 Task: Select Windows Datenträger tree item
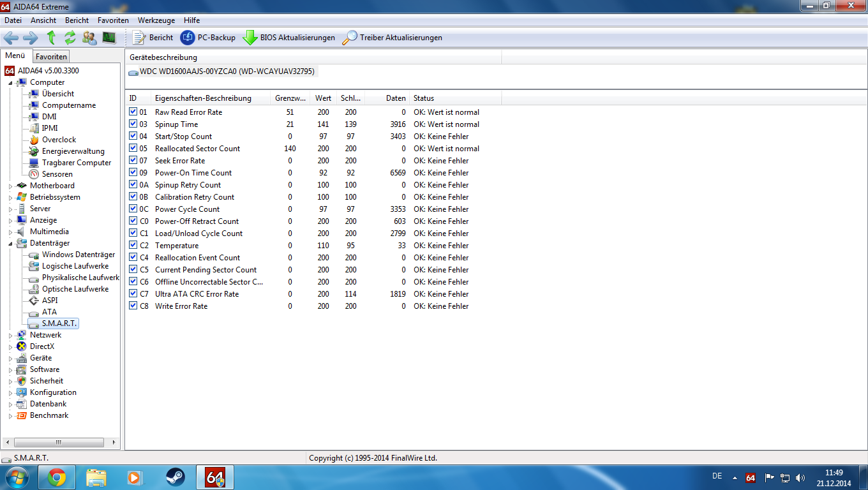click(x=78, y=255)
